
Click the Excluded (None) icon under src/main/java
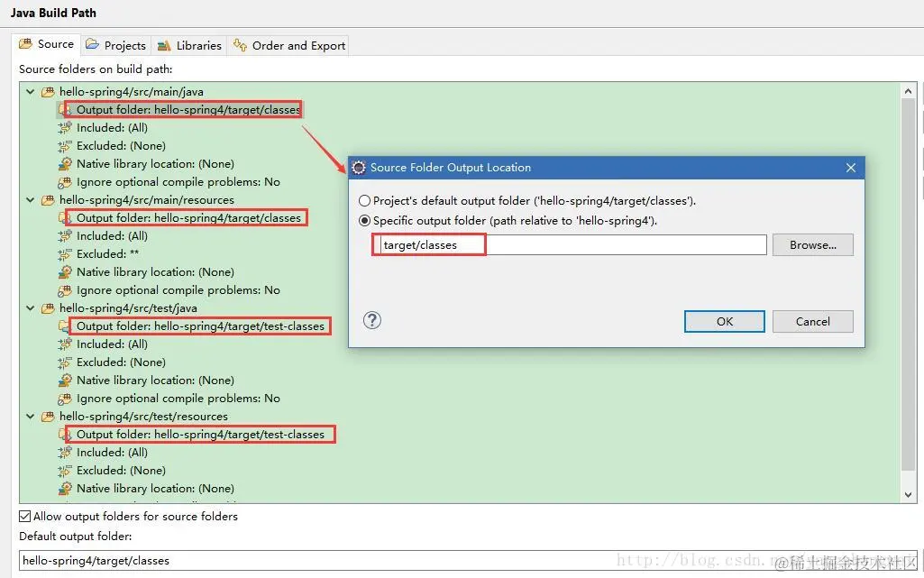click(65, 146)
